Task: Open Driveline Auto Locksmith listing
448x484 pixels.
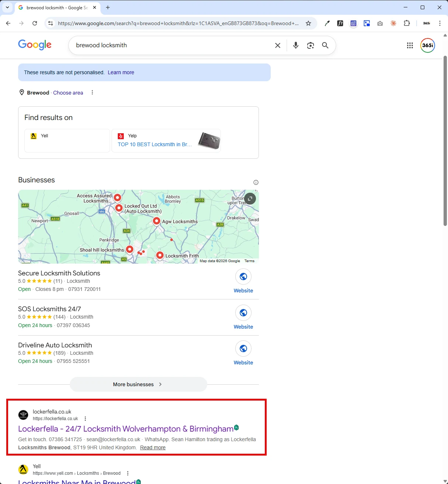Action: (55, 345)
